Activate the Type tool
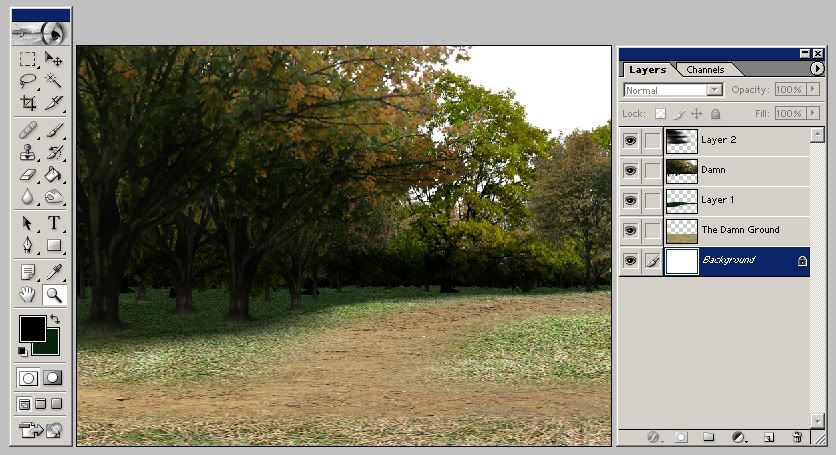Screen dimensions: 836x455 tap(54, 223)
